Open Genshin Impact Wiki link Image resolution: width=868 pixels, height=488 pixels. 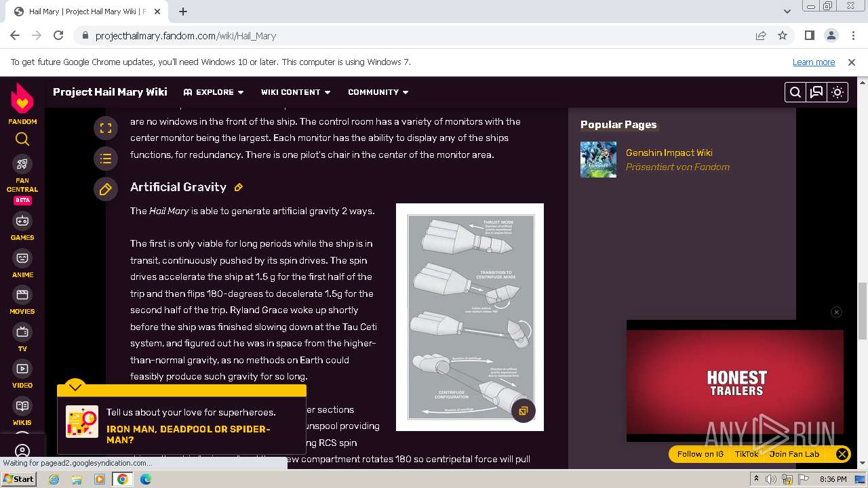coord(669,152)
